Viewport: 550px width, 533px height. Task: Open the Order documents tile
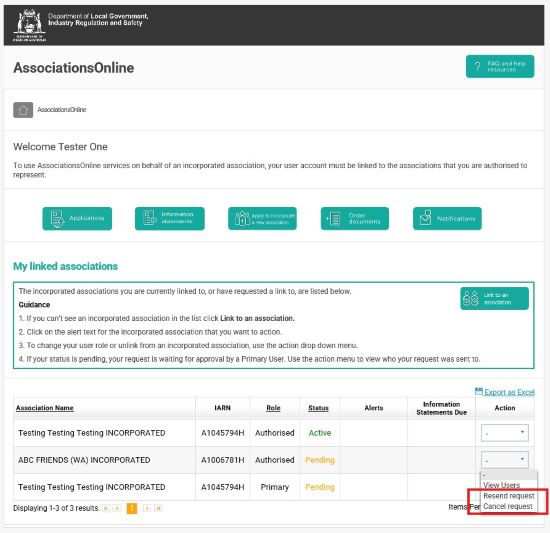tap(355, 218)
